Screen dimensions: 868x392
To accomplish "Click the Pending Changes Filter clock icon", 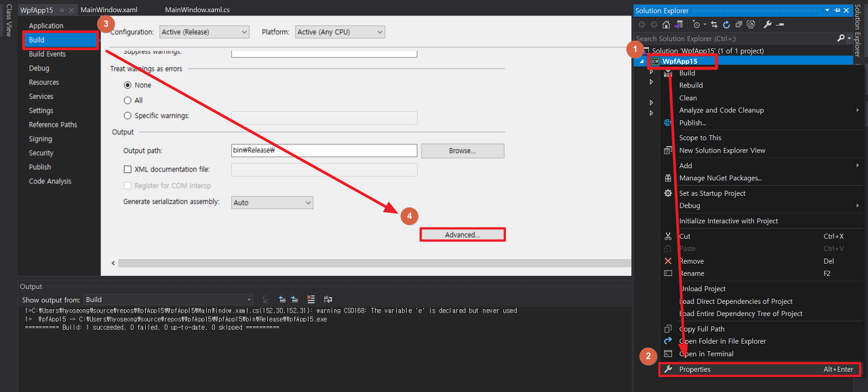I will click(696, 24).
